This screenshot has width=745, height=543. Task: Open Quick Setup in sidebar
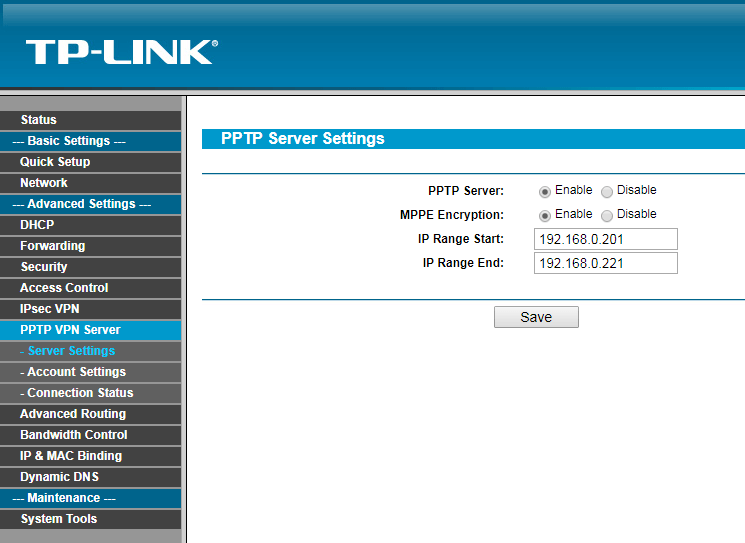click(x=55, y=162)
